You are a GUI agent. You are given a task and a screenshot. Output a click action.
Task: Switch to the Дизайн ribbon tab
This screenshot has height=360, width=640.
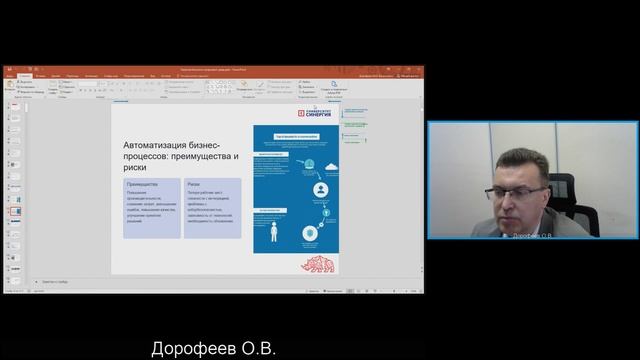pyautogui.click(x=56, y=76)
